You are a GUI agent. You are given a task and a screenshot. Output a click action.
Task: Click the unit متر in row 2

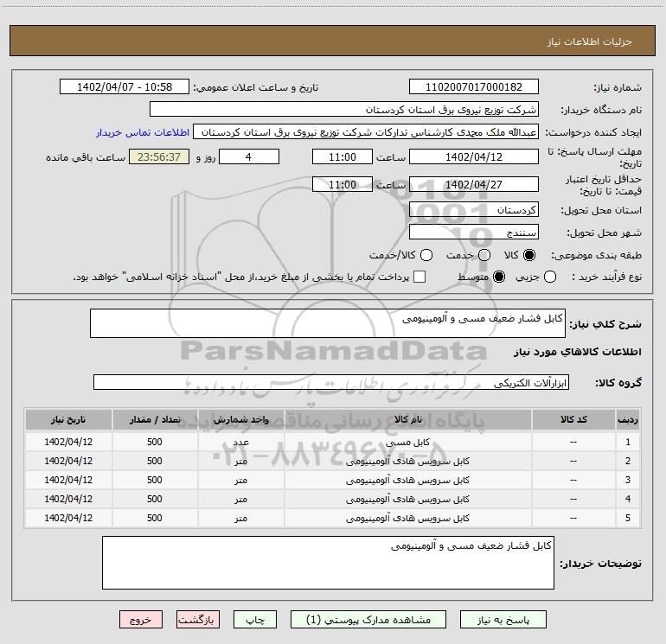(240, 461)
